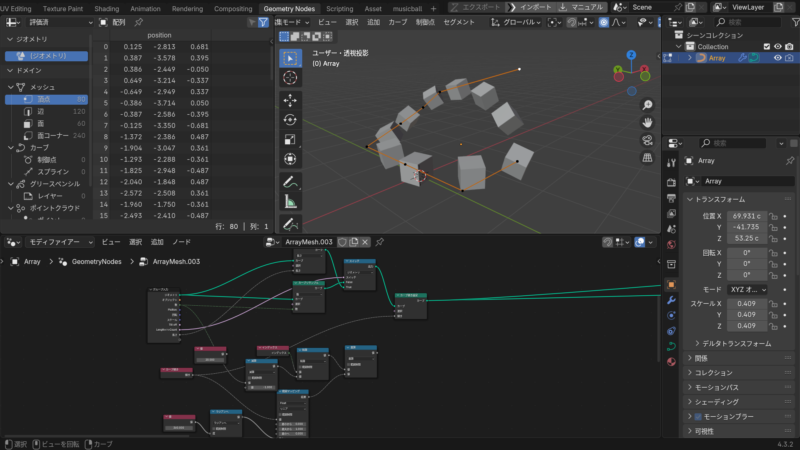Viewport: 800px width, 450px height.
Task: Switch to the Compositing workspace tab
Action: 233,9
